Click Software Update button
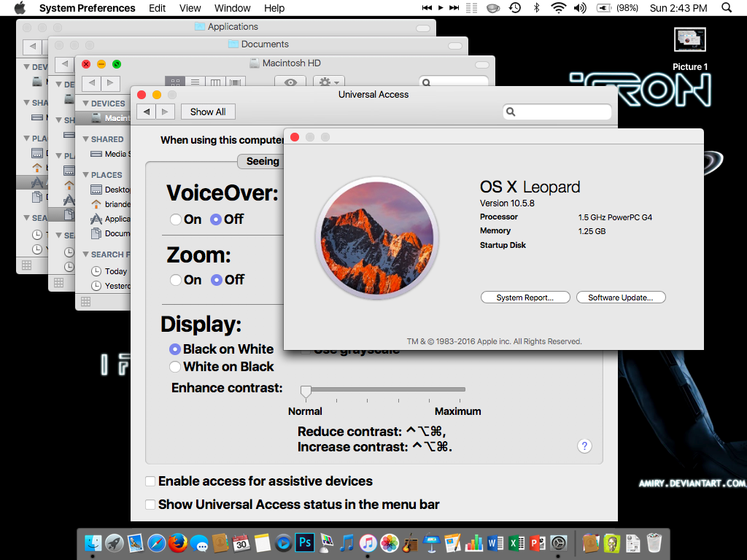This screenshot has height=560, width=747. pos(620,297)
